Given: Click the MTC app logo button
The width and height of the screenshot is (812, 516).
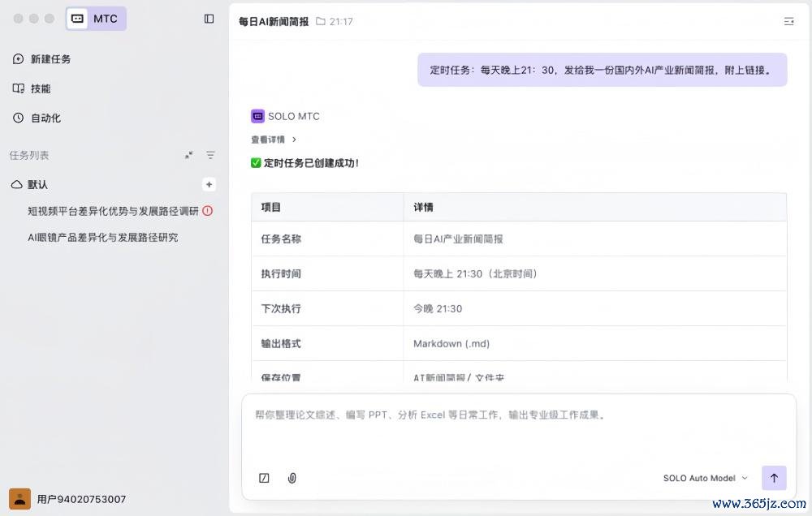Looking at the screenshot, I should pos(97,19).
